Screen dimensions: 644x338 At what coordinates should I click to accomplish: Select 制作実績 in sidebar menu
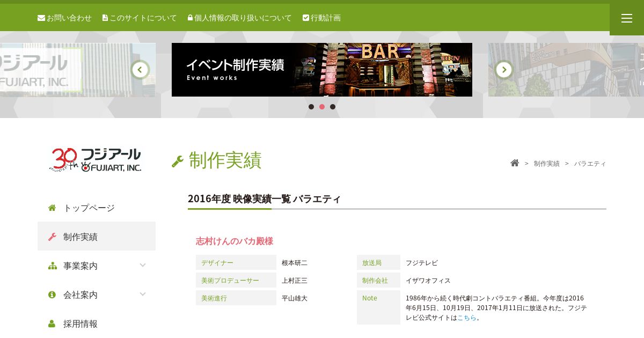97,237
